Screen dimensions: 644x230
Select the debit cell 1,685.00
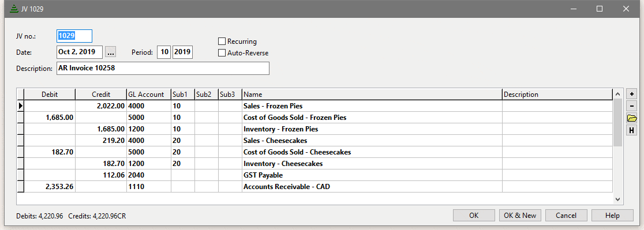coord(50,118)
